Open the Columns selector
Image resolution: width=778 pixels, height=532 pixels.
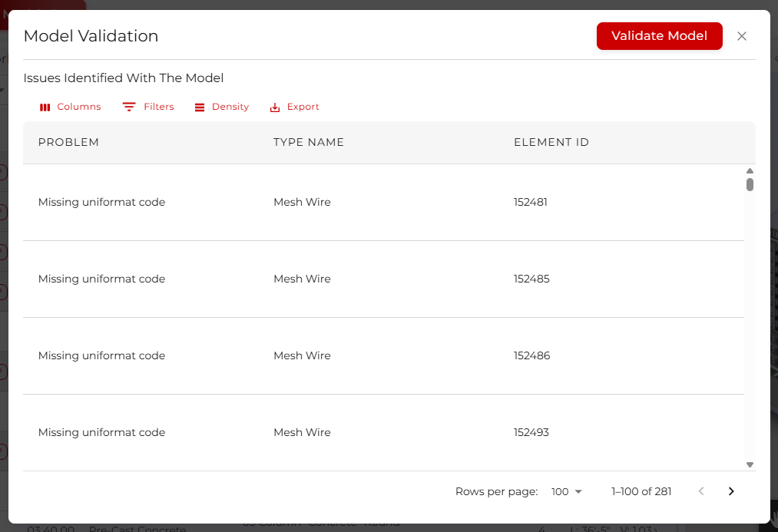click(70, 107)
